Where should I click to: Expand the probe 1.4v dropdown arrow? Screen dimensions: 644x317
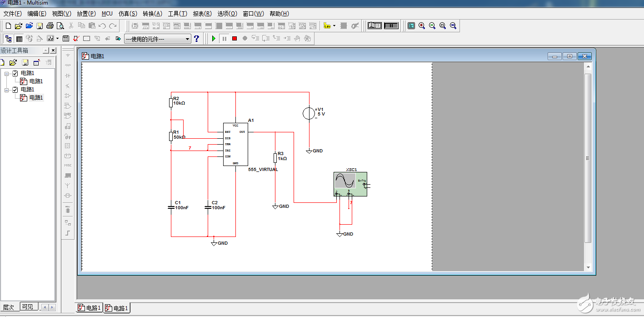click(x=334, y=26)
